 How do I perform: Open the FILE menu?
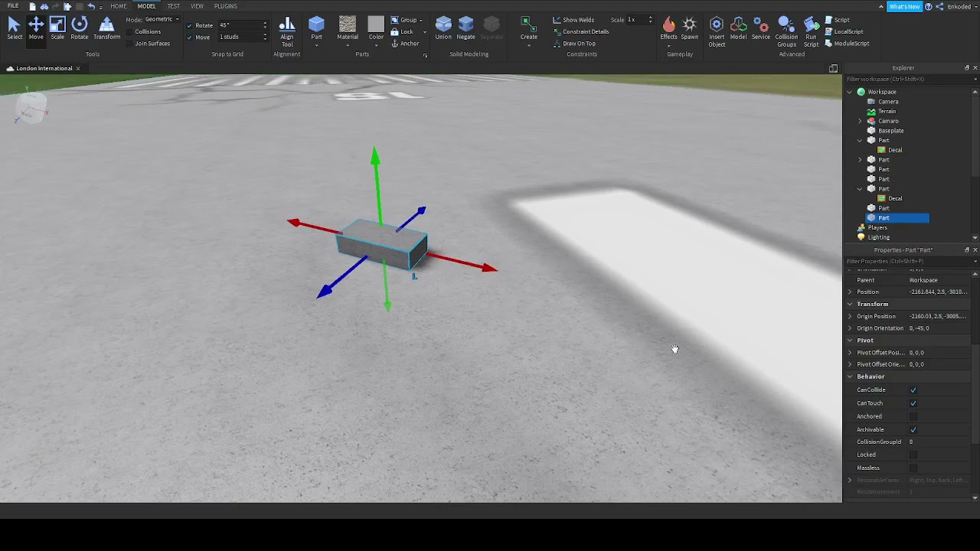click(13, 6)
